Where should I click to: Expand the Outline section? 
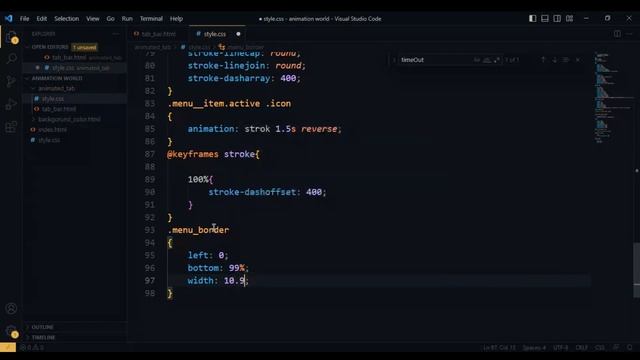tap(42, 327)
